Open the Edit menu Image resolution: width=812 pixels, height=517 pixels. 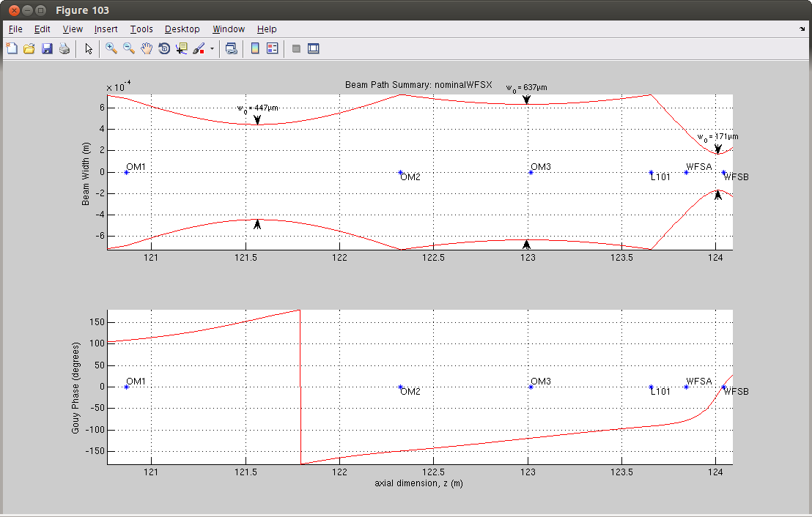pyautogui.click(x=42, y=29)
